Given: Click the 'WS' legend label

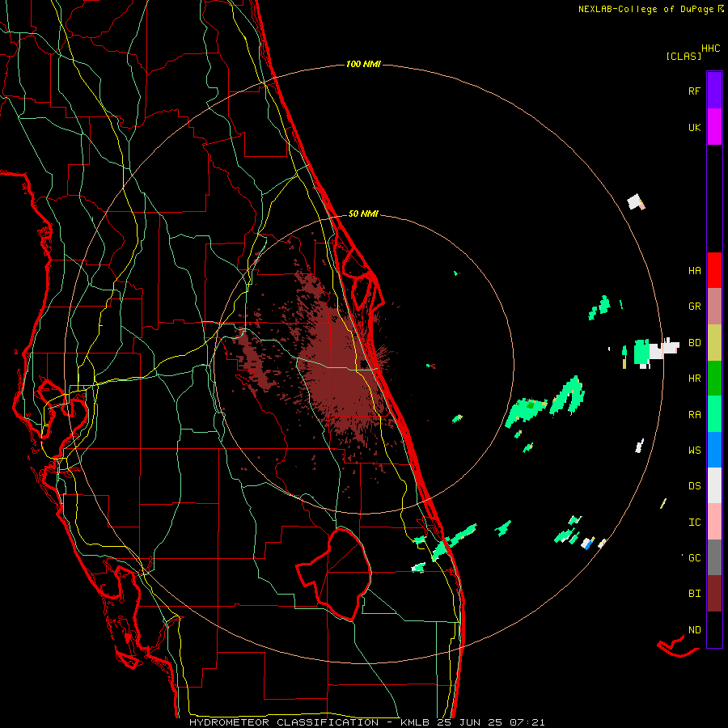Looking at the screenshot, I should [694, 451].
